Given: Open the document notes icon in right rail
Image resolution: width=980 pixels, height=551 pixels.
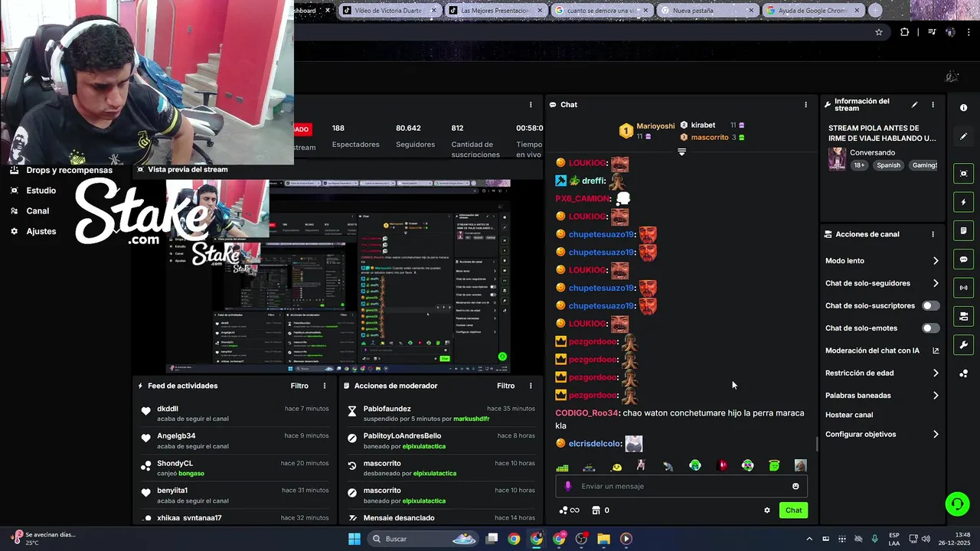Looking at the screenshot, I should pos(963,231).
